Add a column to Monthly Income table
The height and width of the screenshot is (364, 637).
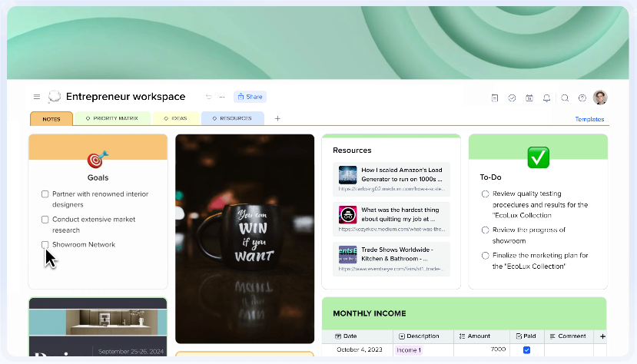[602, 336]
